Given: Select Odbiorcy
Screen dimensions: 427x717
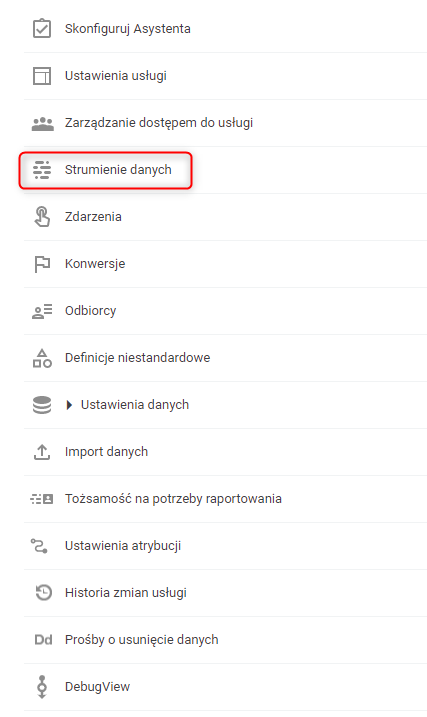Looking at the screenshot, I should [91, 311].
